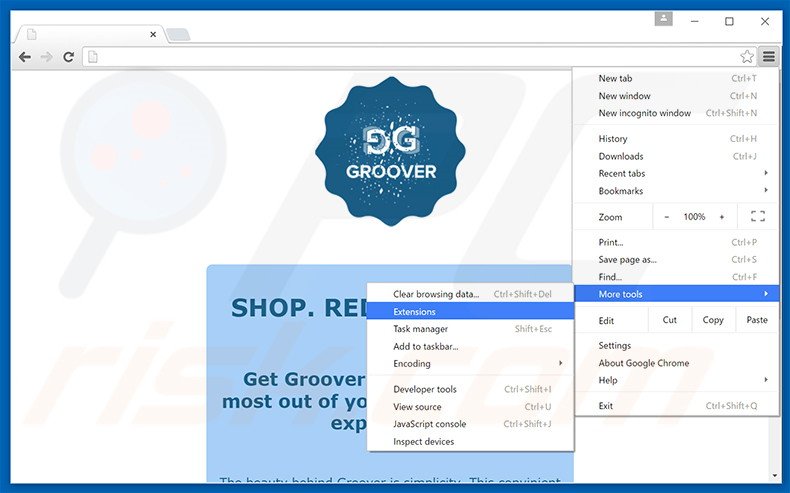790x493 pixels.
Task: Open Downloads from the Chrome menu
Action: pos(677,156)
